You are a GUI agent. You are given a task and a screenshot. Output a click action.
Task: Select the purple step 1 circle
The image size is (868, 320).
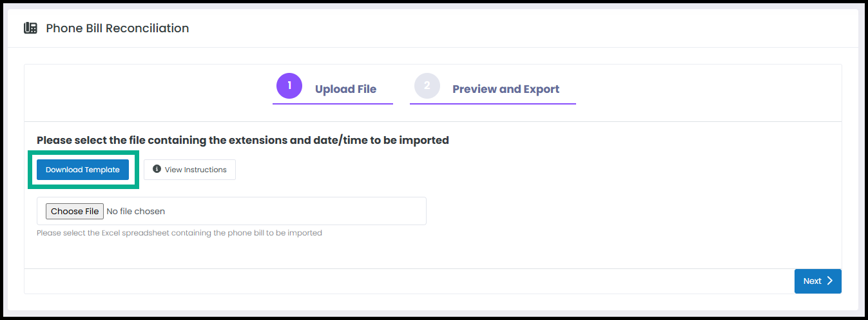click(x=289, y=86)
